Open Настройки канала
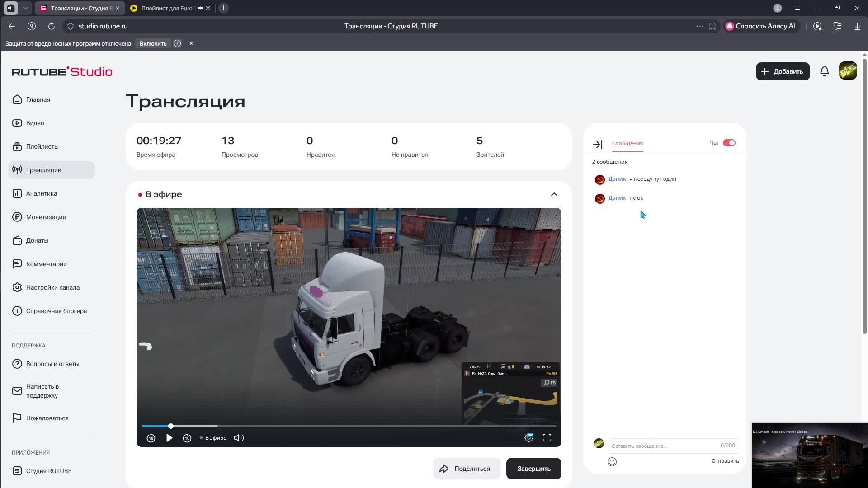This screenshot has width=868, height=488. pyautogui.click(x=53, y=287)
